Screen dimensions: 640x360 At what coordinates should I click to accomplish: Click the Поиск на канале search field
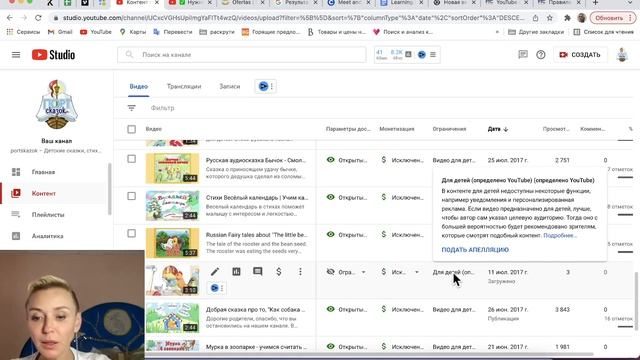[242, 55]
